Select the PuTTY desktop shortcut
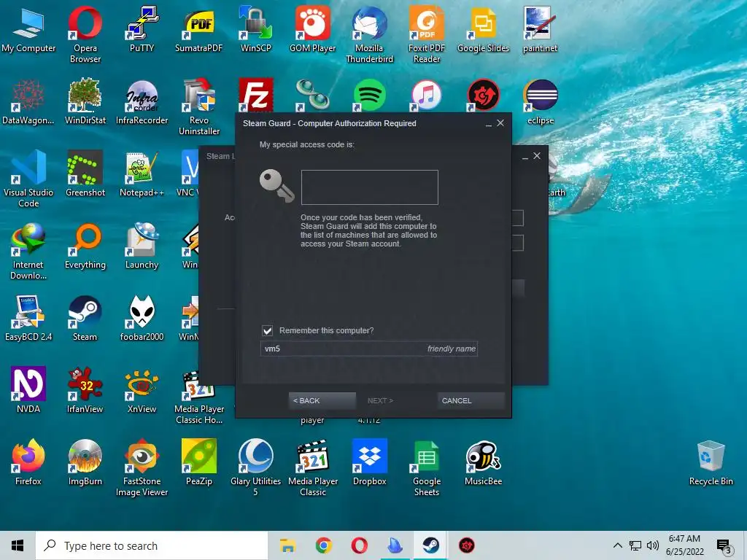 (x=142, y=29)
